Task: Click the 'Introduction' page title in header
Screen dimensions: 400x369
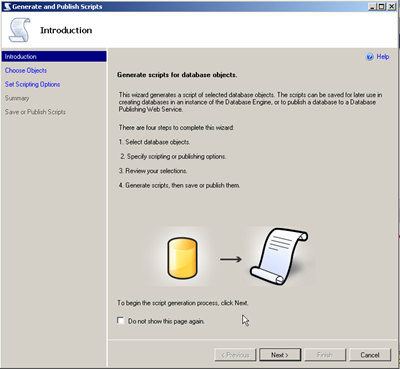Action: click(66, 30)
